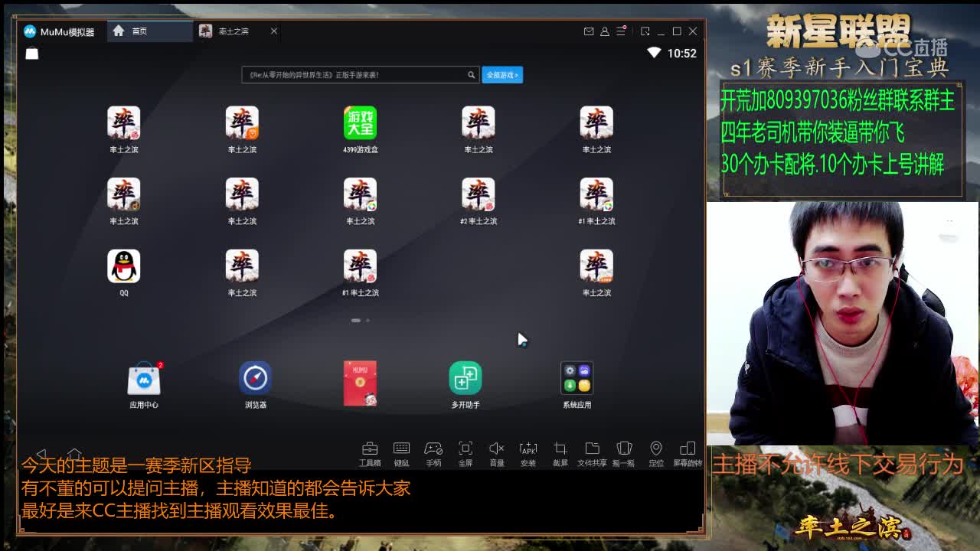Take a screenshot with 截屏
Screen dimensions: 980x551
560,453
